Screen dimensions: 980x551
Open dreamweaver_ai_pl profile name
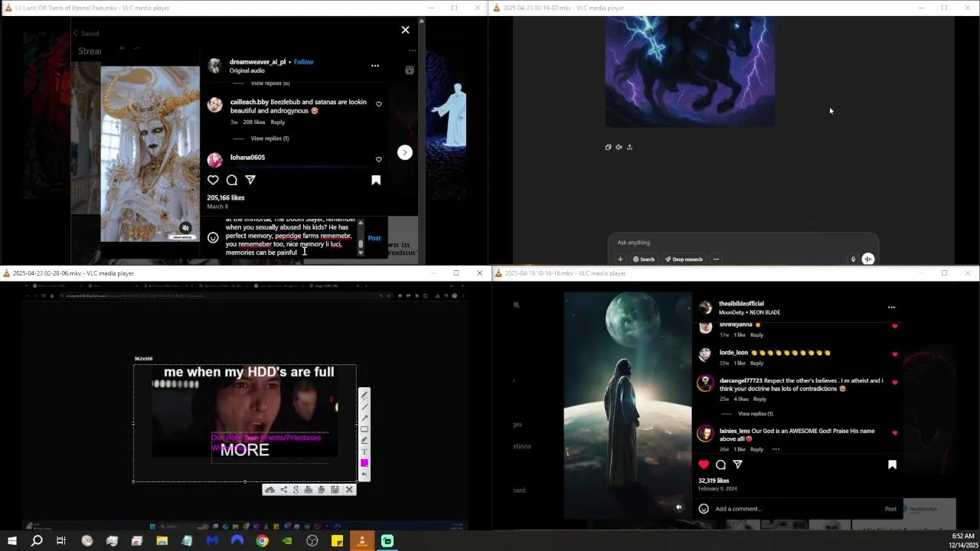[257, 62]
